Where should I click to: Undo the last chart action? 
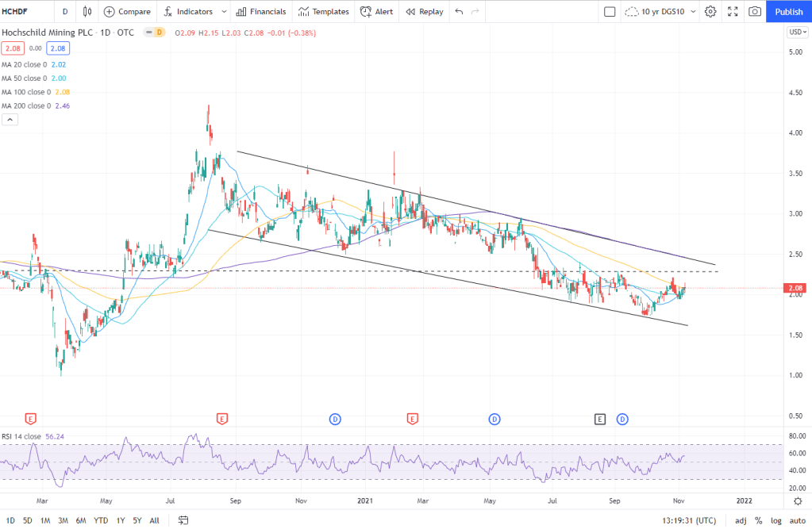coord(460,12)
